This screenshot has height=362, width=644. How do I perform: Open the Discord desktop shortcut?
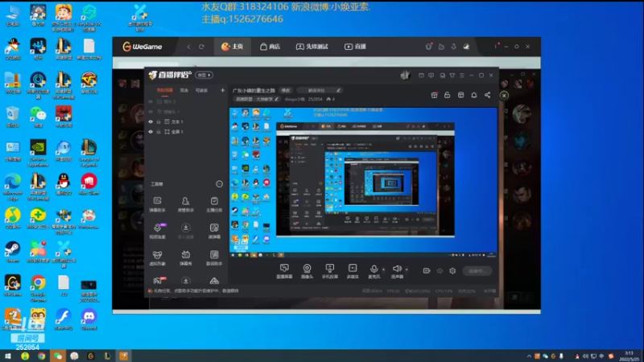[x=89, y=319]
